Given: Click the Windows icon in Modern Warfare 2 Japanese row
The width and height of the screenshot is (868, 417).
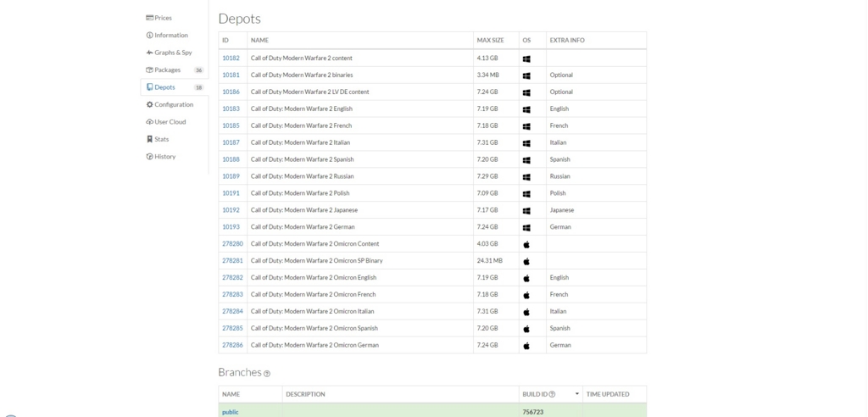Looking at the screenshot, I should click(x=526, y=210).
